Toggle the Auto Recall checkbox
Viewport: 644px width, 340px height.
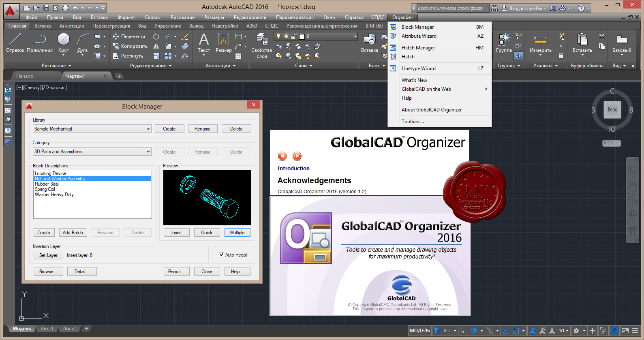221,255
